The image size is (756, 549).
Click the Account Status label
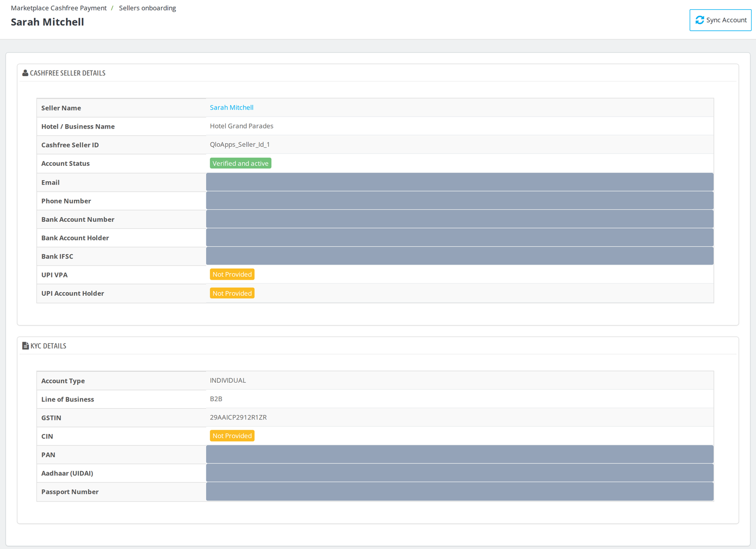(x=65, y=164)
